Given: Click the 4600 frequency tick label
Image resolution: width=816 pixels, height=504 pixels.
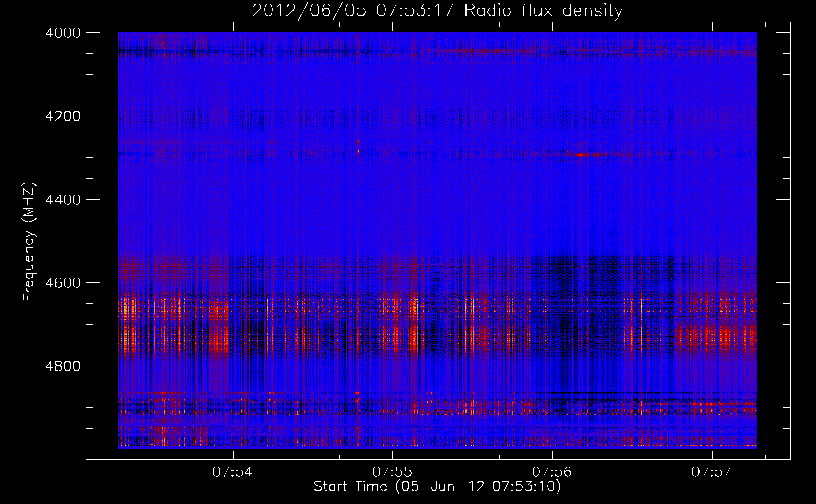Looking at the screenshot, I should point(63,283).
